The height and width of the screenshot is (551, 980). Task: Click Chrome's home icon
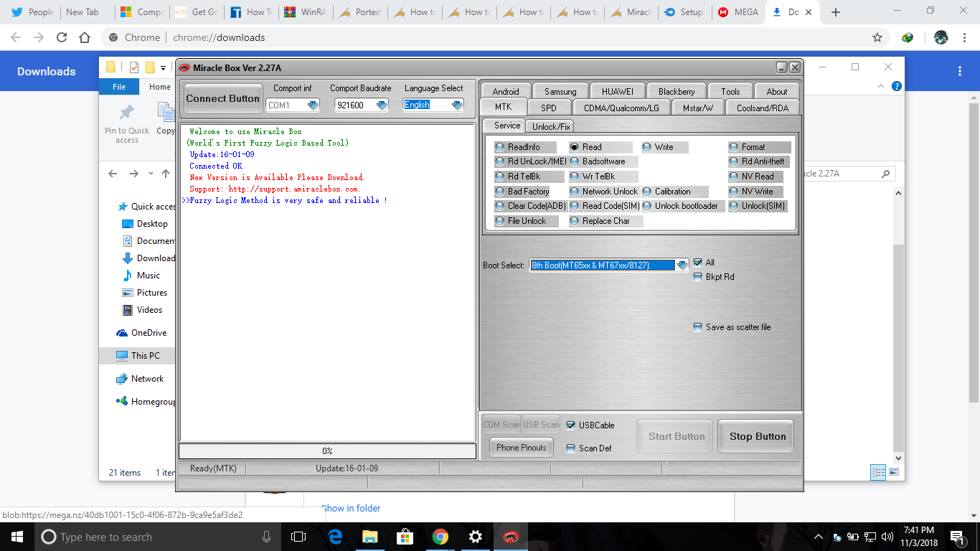click(x=85, y=37)
